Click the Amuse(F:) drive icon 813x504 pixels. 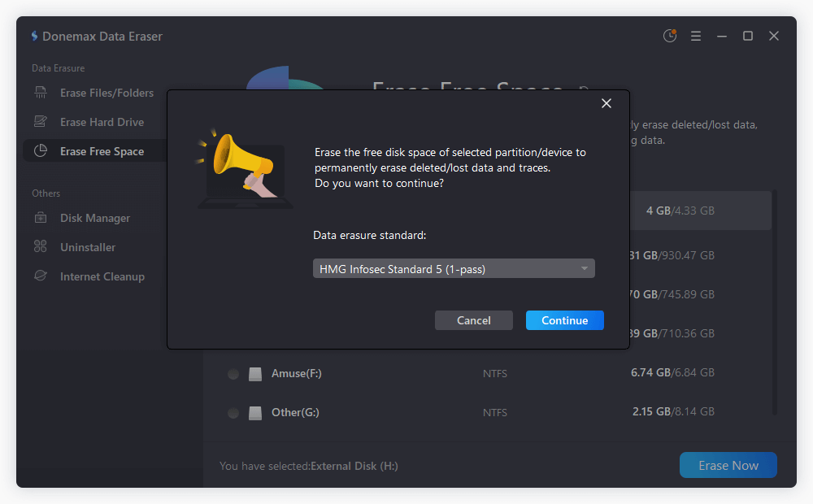point(255,374)
